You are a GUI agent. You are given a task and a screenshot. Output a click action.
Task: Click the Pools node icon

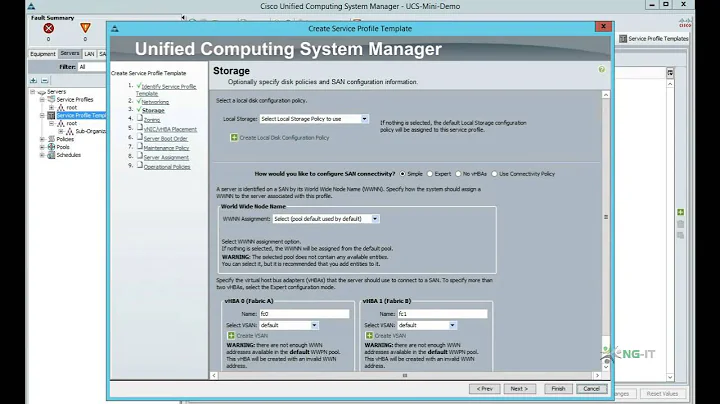[x=51, y=147]
